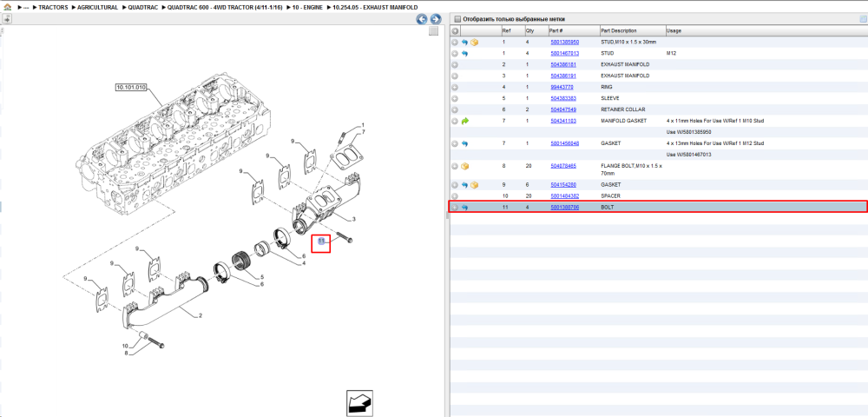Open part number link for RING
Viewport: 868px width, 417px height.
point(562,88)
